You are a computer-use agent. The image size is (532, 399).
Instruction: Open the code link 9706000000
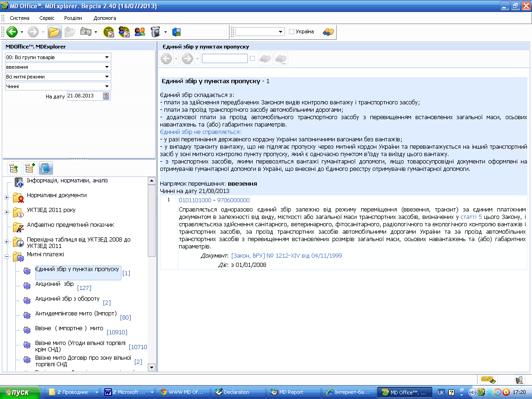click(233, 200)
